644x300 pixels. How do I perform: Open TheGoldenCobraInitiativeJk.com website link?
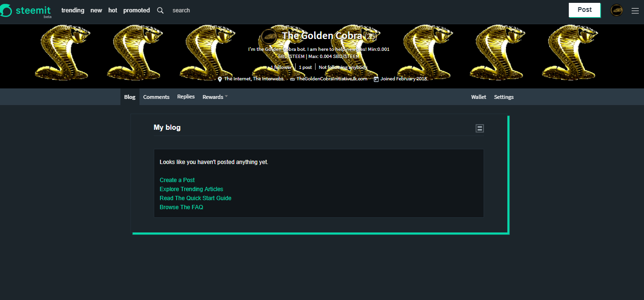tap(332, 79)
